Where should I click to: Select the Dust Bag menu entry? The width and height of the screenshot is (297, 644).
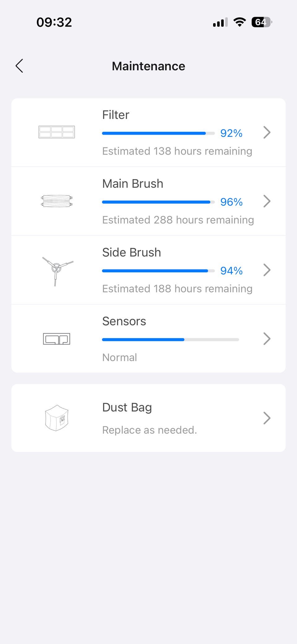point(148,418)
